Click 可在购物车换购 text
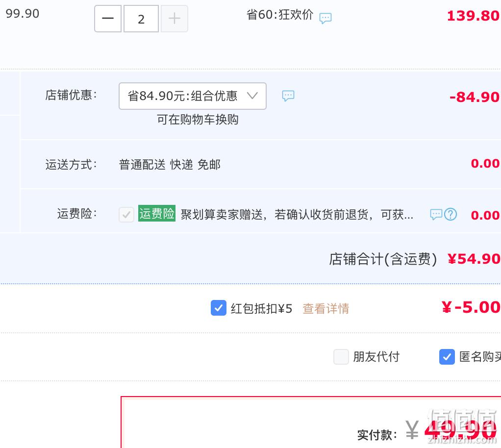The image size is (501, 448). (198, 120)
